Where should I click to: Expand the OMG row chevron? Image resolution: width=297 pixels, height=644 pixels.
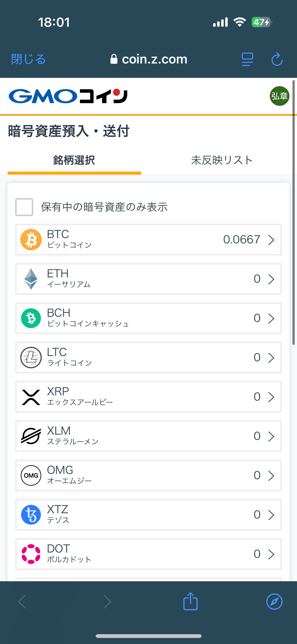pyautogui.click(x=271, y=475)
